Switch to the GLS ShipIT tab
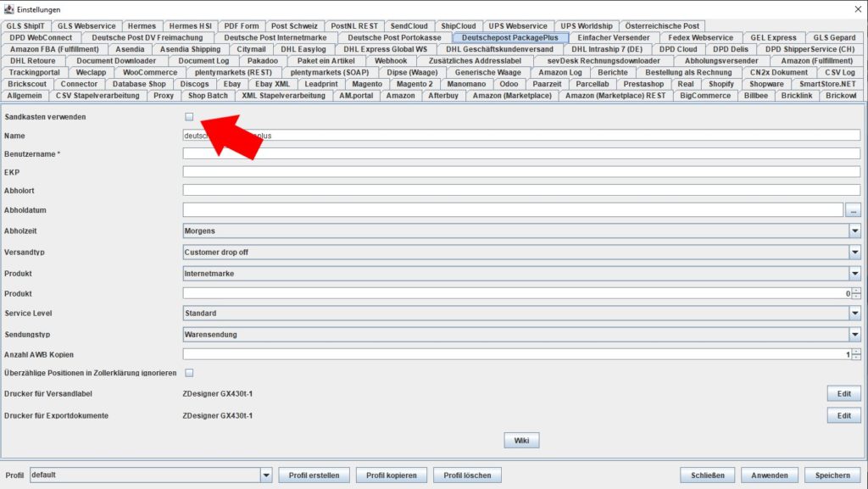 point(25,26)
